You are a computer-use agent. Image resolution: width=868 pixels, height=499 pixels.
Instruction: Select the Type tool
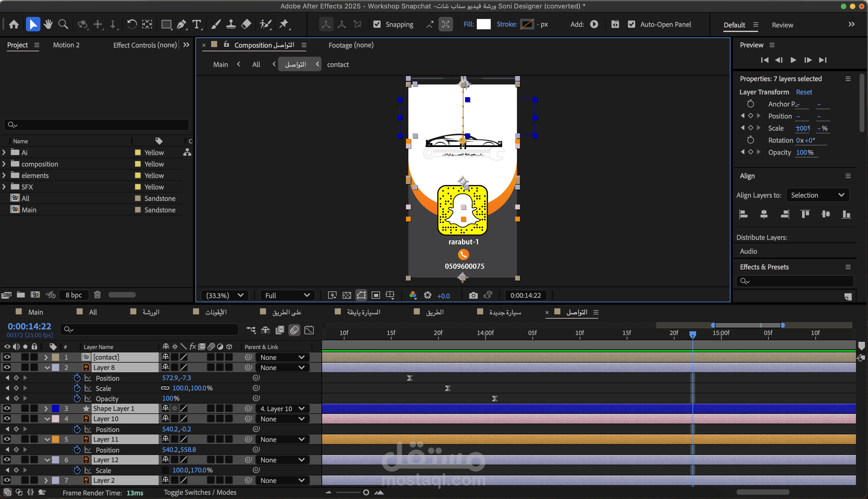(197, 24)
